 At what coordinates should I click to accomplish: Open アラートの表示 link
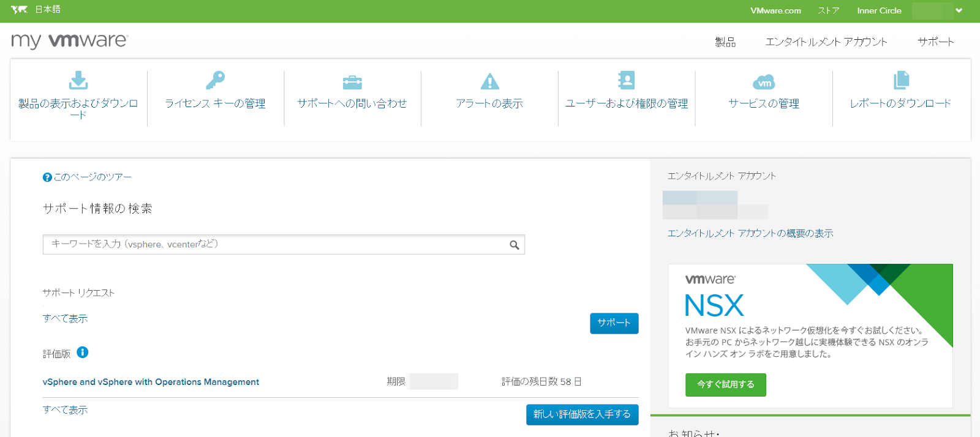coord(489,103)
